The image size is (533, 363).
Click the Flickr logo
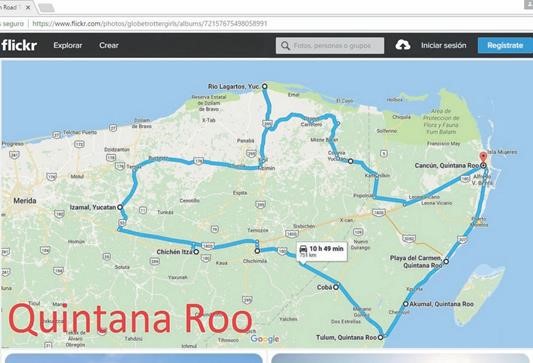tap(19, 45)
